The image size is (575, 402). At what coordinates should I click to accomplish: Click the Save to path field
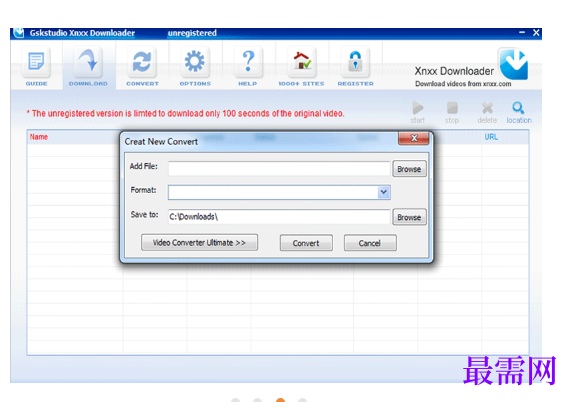pos(279,217)
